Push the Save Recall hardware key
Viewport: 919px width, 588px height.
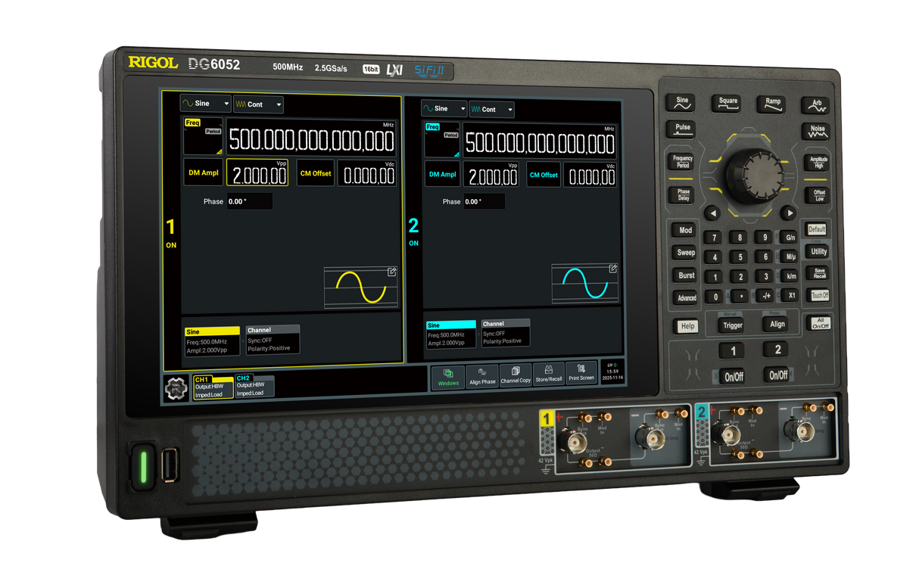click(818, 273)
